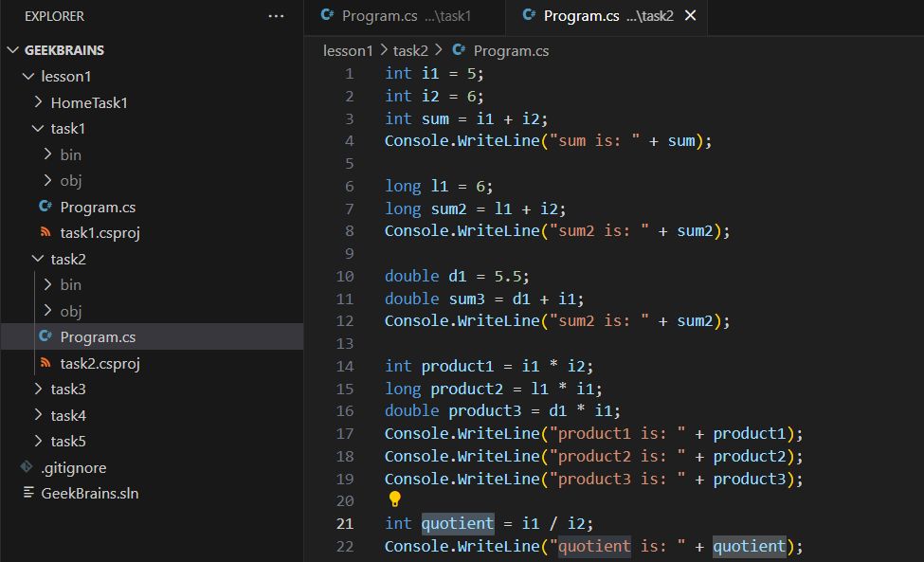Click the WriteLine with "sum is: " string
The width and height of the screenshot is (924, 562).
[548, 141]
